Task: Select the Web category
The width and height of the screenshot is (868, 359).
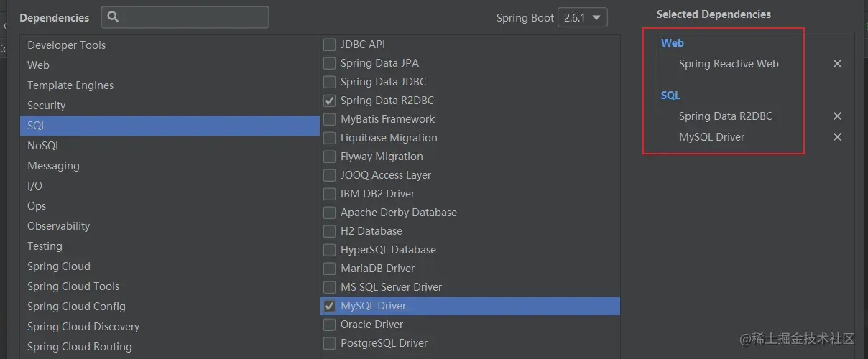Action: (170, 65)
